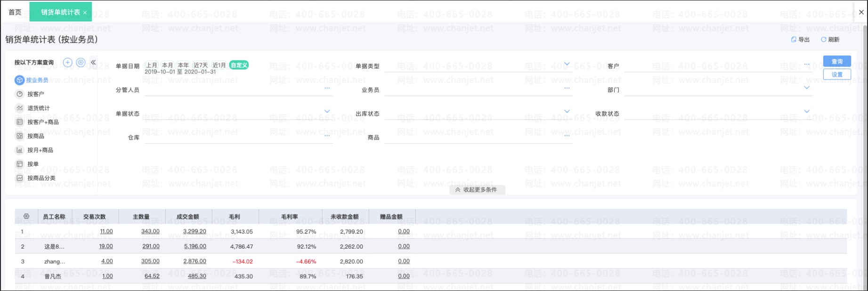Choose the 按客户+商品 scheme

[x=38, y=122]
